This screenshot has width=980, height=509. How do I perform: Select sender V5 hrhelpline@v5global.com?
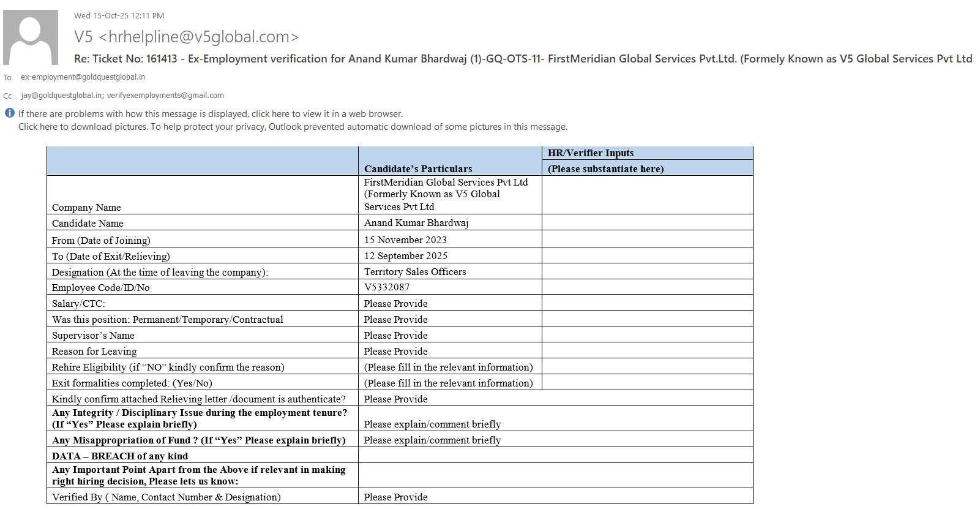pos(187,37)
